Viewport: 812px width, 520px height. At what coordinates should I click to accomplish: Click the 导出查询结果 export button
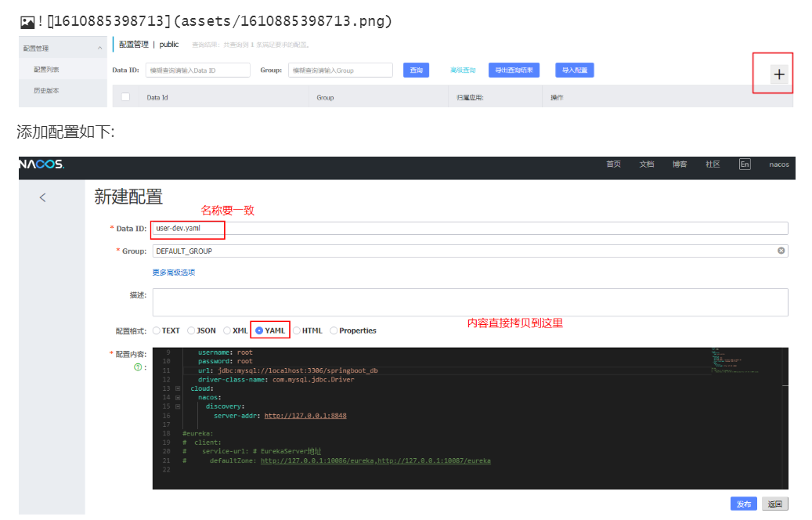514,70
